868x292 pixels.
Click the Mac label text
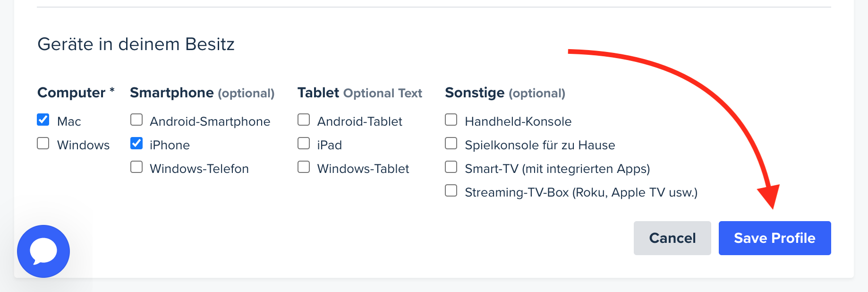click(69, 121)
